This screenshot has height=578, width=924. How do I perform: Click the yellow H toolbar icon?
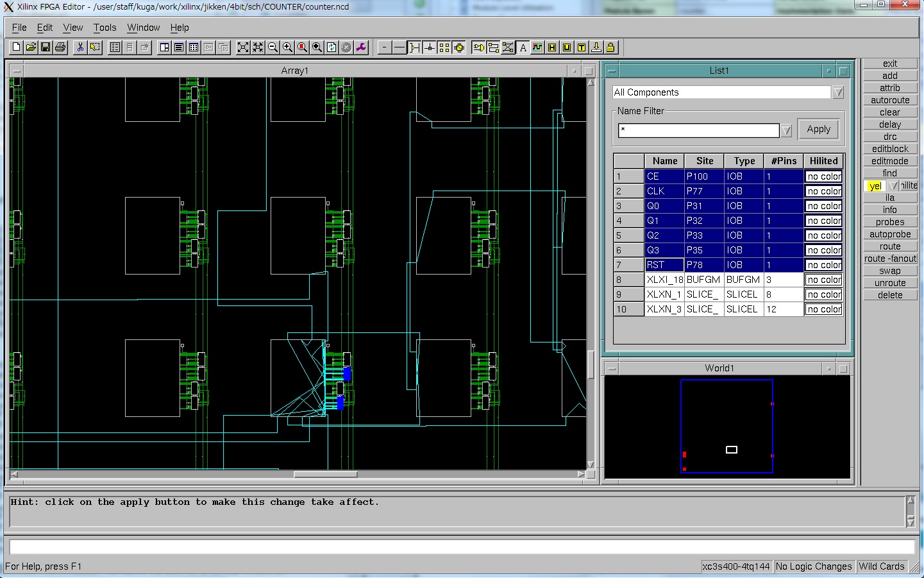[x=552, y=47]
